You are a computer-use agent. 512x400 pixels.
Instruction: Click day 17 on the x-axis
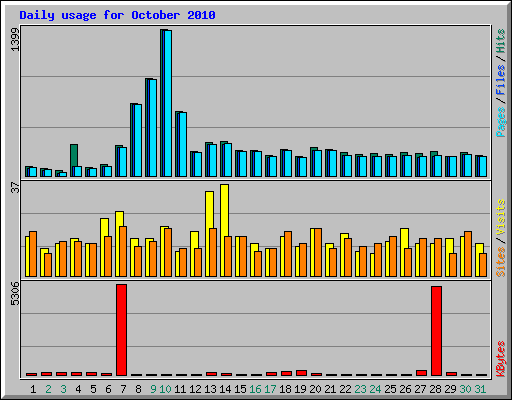click(x=270, y=389)
